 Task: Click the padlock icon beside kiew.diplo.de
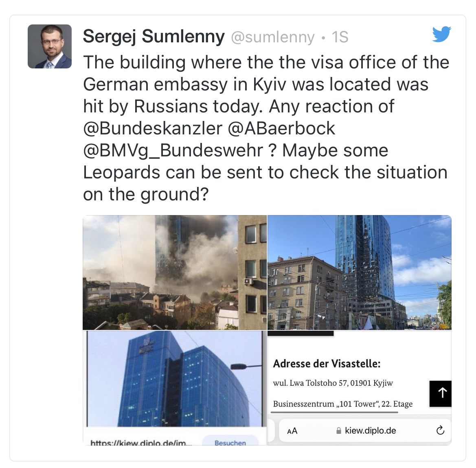[x=339, y=431]
